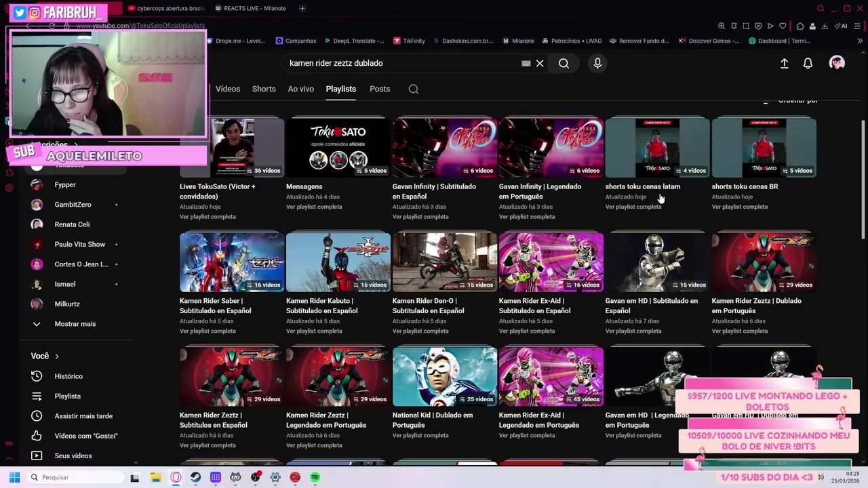Switch to the Shorts tab
The height and width of the screenshot is (488, 868).
[x=264, y=89]
